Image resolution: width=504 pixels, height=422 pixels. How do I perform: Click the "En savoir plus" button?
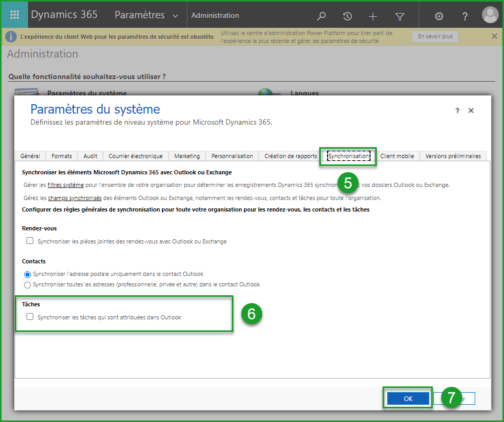click(435, 37)
